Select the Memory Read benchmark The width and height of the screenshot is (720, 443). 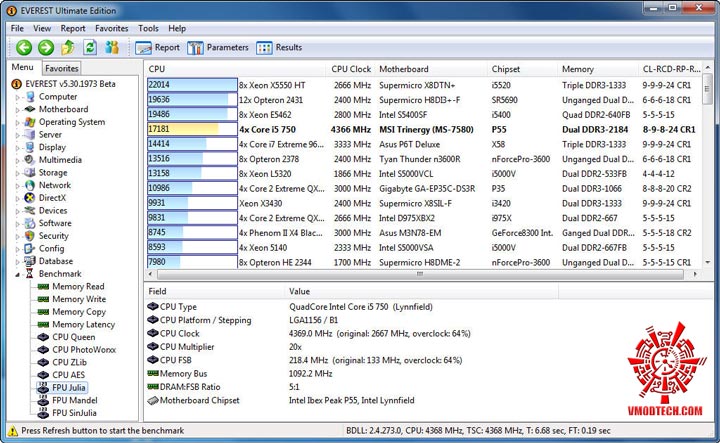(x=71, y=286)
